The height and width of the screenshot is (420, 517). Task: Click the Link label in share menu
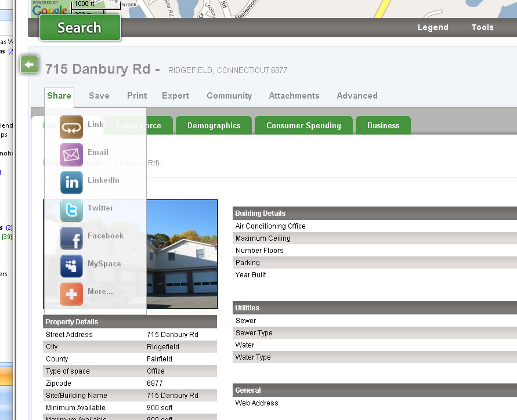point(96,124)
